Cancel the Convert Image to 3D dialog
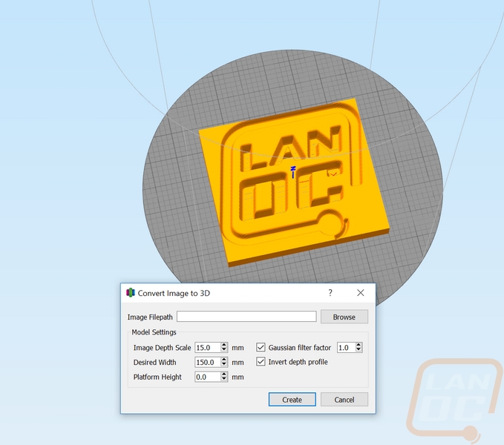The height and width of the screenshot is (445, 504). click(344, 400)
